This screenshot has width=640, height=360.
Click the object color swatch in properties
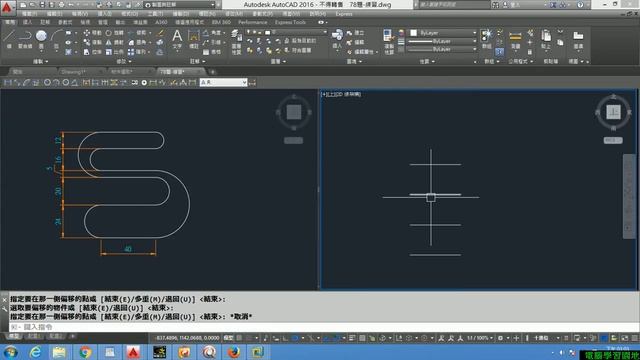[x=413, y=33]
